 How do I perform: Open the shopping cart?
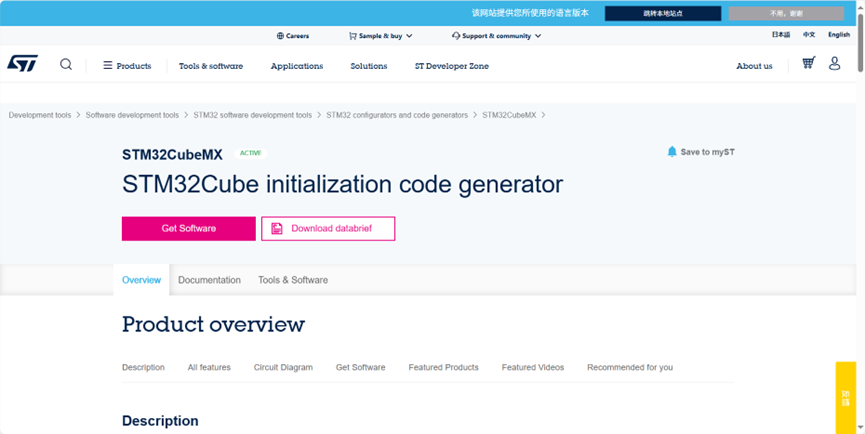click(809, 63)
